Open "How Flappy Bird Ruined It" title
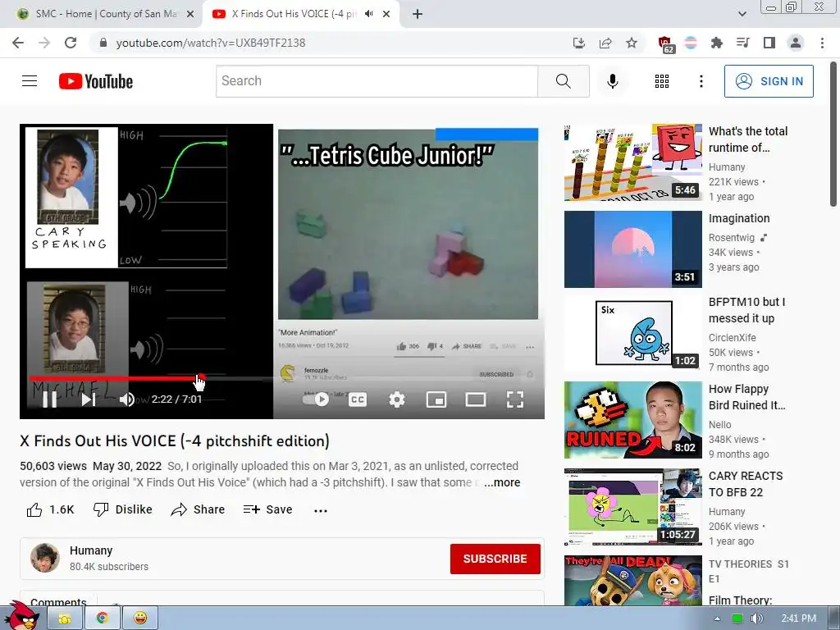The height and width of the screenshot is (630, 840). (746, 397)
